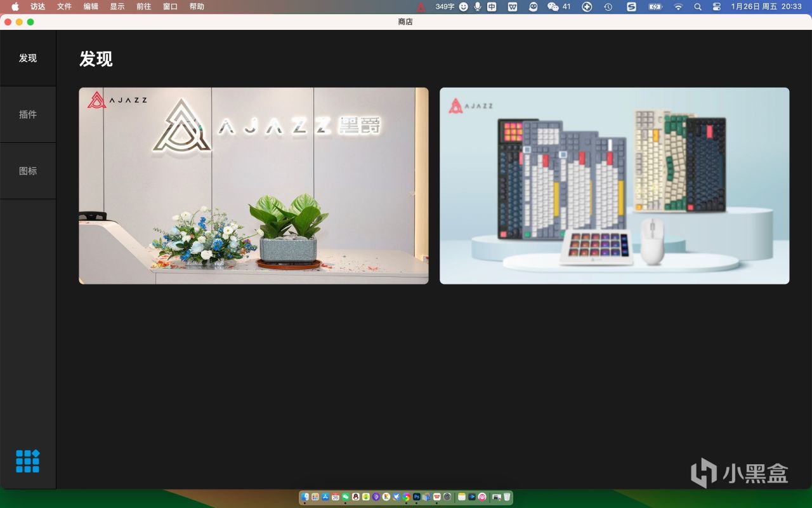Click the red AJAZZ icon in the menu bar
The image size is (812, 508).
421,6
